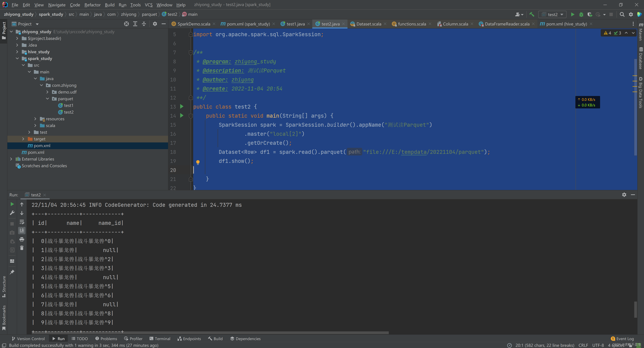Viewport: 644px width, 348px height.
Task: Collapse the com.zhiyong package node
Action: 41,85
